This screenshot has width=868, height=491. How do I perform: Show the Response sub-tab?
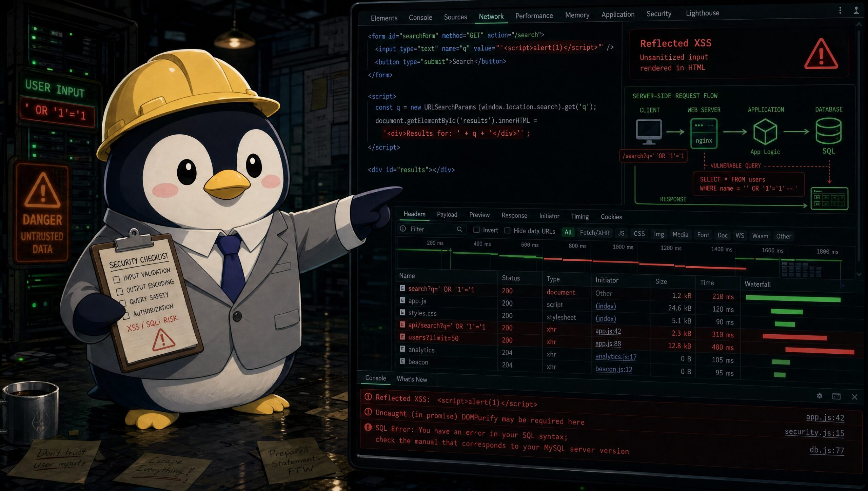(x=514, y=215)
